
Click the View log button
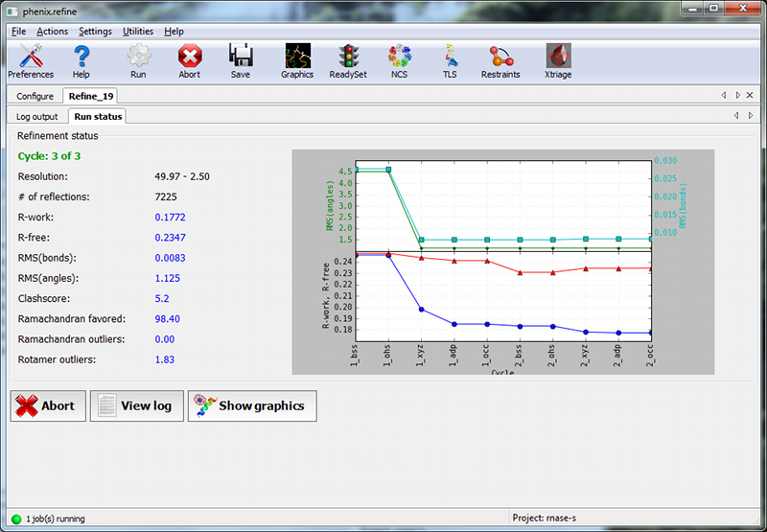coord(136,405)
